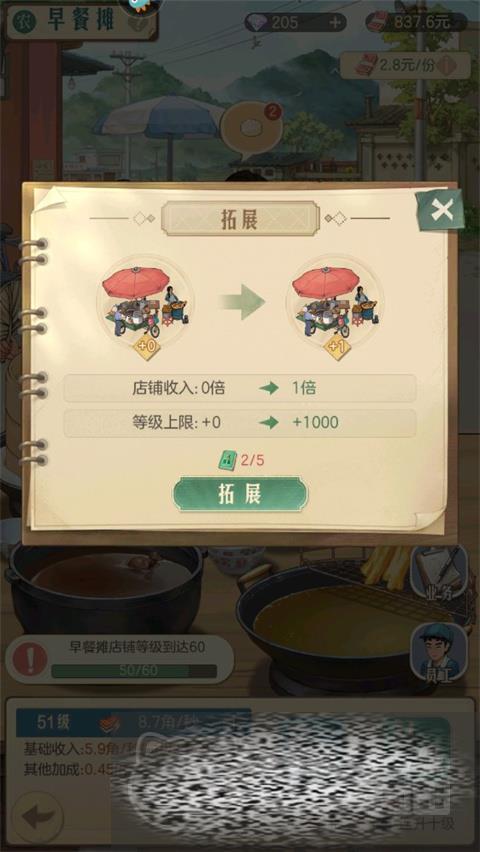Tap the cash balance 837.6元 display

pos(416,22)
